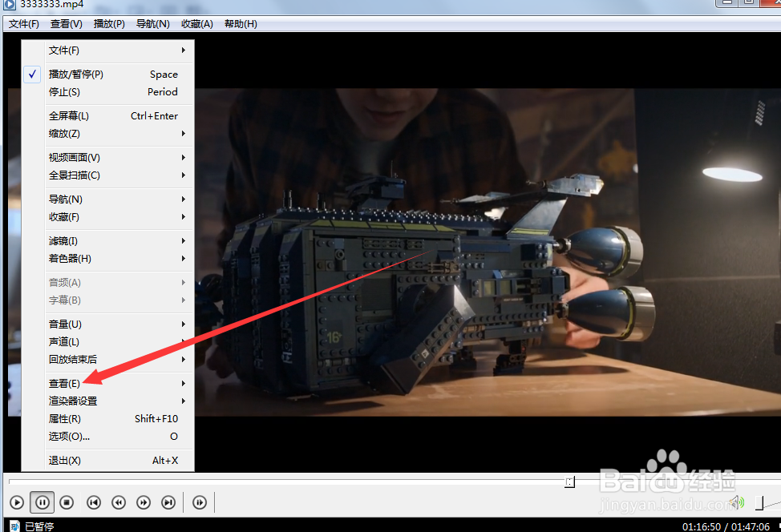Click the rewind (decrease speed) button
781x532 pixels.
pyautogui.click(x=119, y=502)
